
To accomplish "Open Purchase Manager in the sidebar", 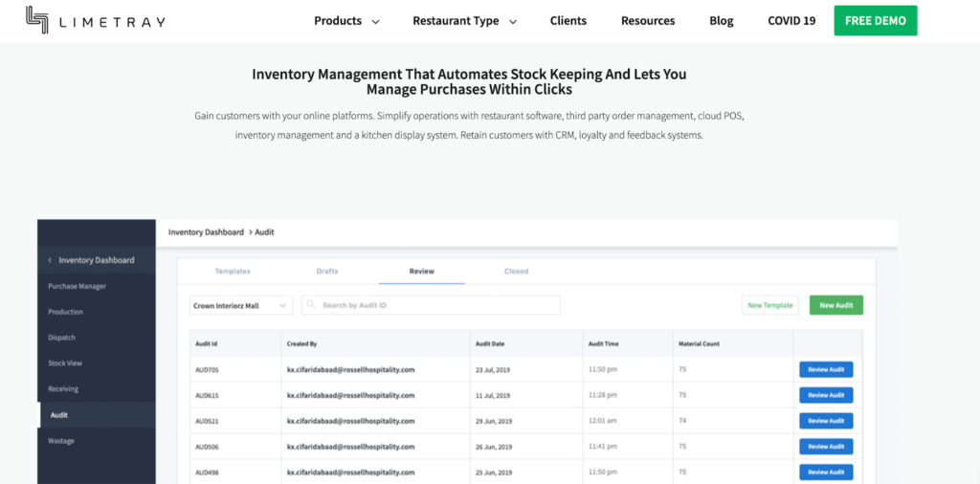I will (x=77, y=286).
